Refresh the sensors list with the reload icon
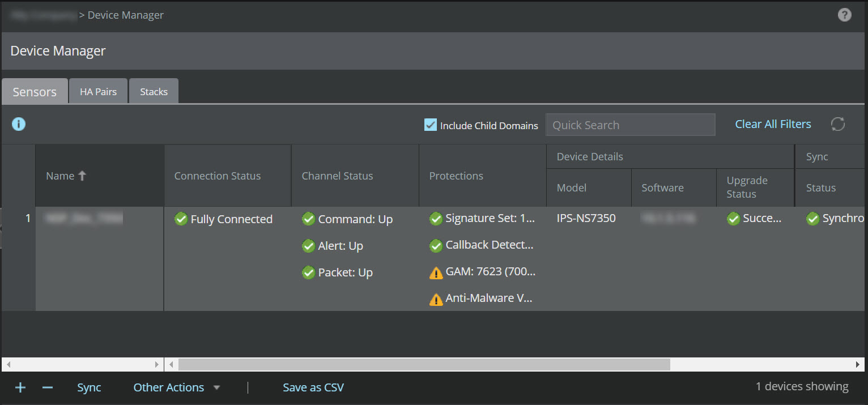The height and width of the screenshot is (405, 868). tap(837, 124)
